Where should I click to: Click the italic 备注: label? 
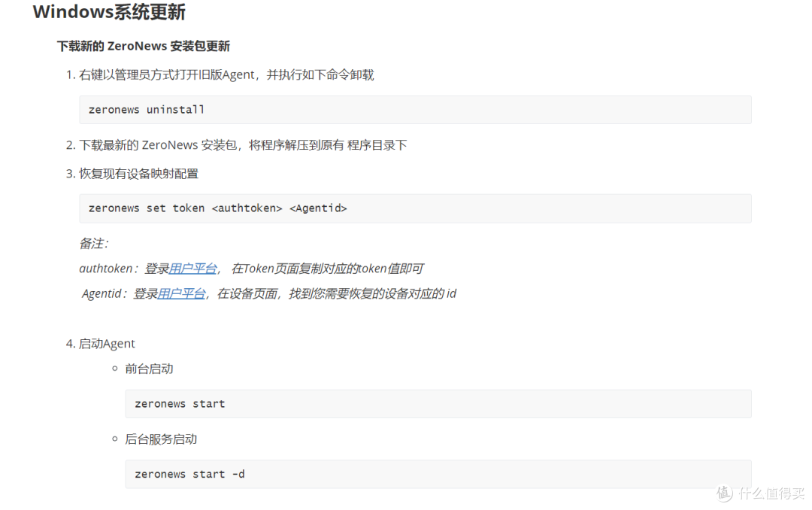[94, 244]
